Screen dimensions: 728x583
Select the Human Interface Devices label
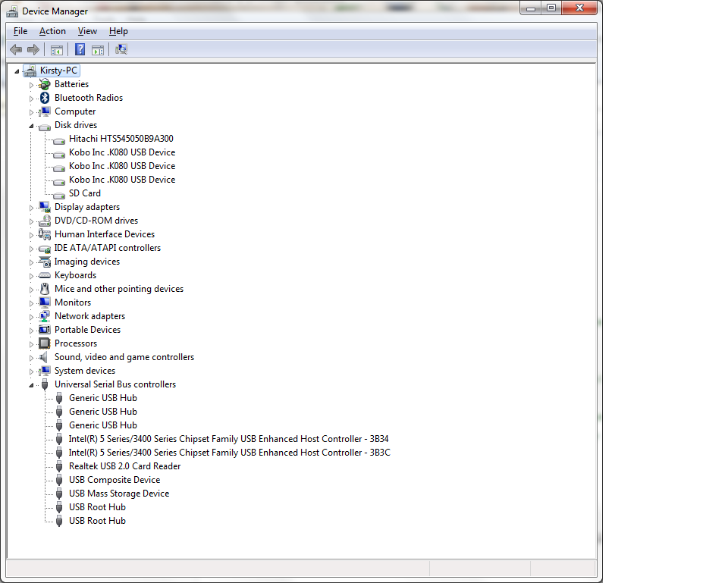click(x=105, y=234)
